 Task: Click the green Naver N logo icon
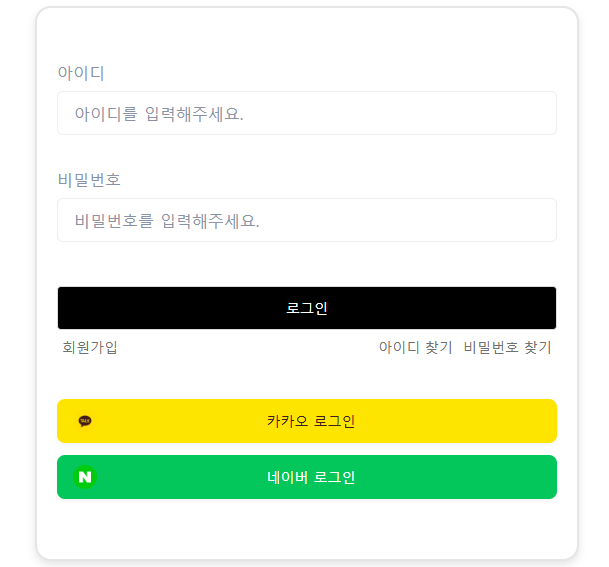[85, 477]
